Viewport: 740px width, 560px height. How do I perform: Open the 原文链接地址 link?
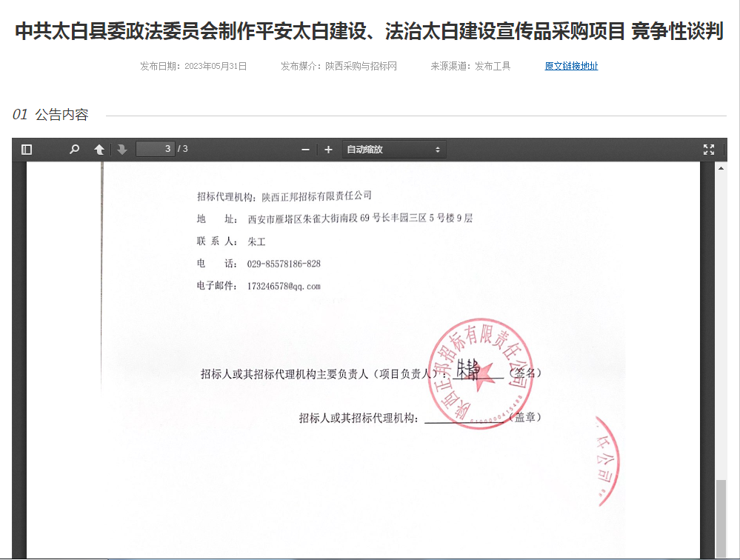click(x=571, y=66)
